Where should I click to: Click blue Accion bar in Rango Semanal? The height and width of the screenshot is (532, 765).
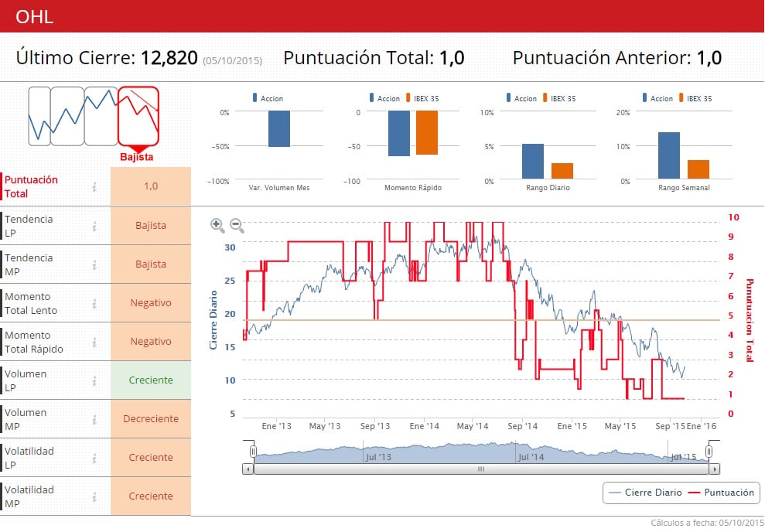(x=669, y=155)
